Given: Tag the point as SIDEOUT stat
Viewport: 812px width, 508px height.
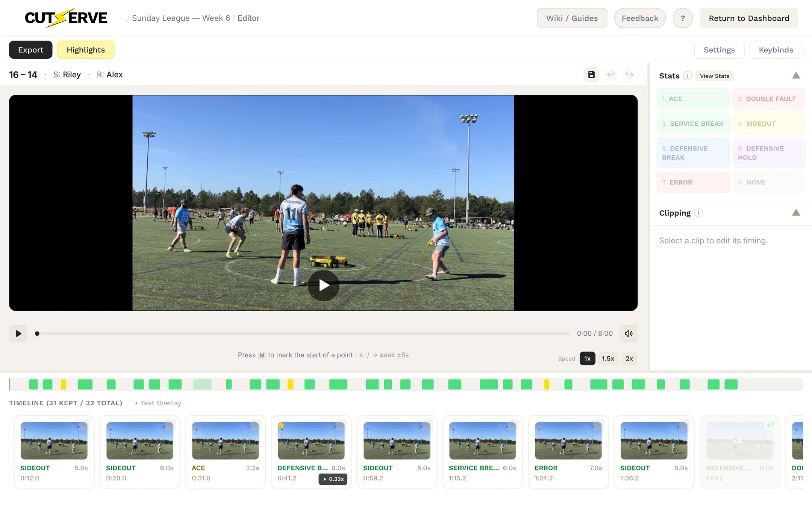Looking at the screenshot, I should [x=769, y=124].
